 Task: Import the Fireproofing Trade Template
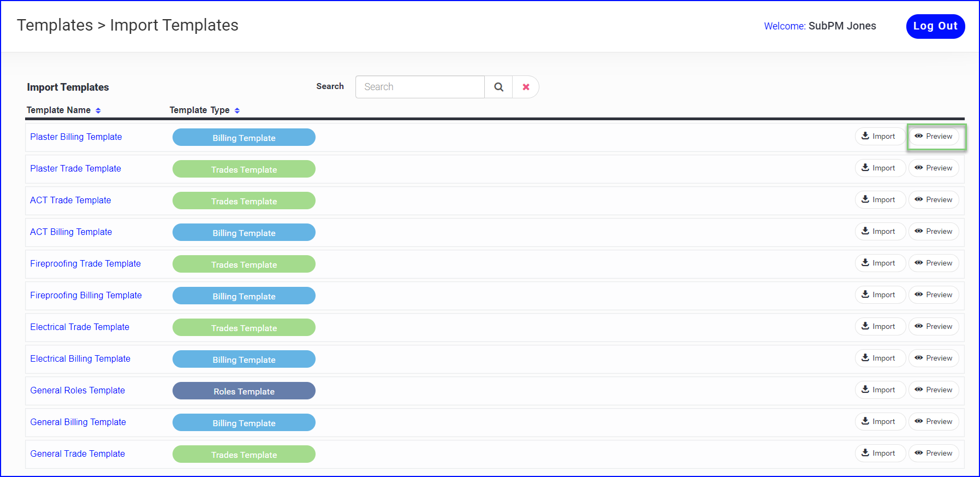(880, 263)
